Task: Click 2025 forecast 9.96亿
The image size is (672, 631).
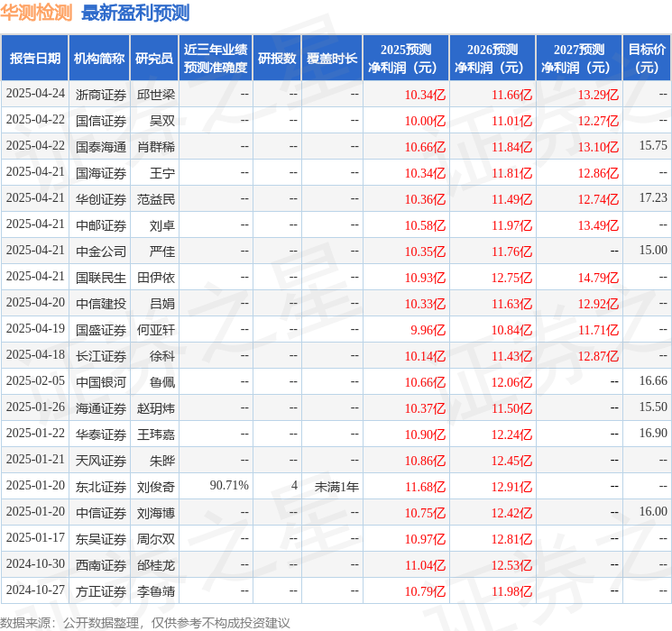Action: click(428, 330)
